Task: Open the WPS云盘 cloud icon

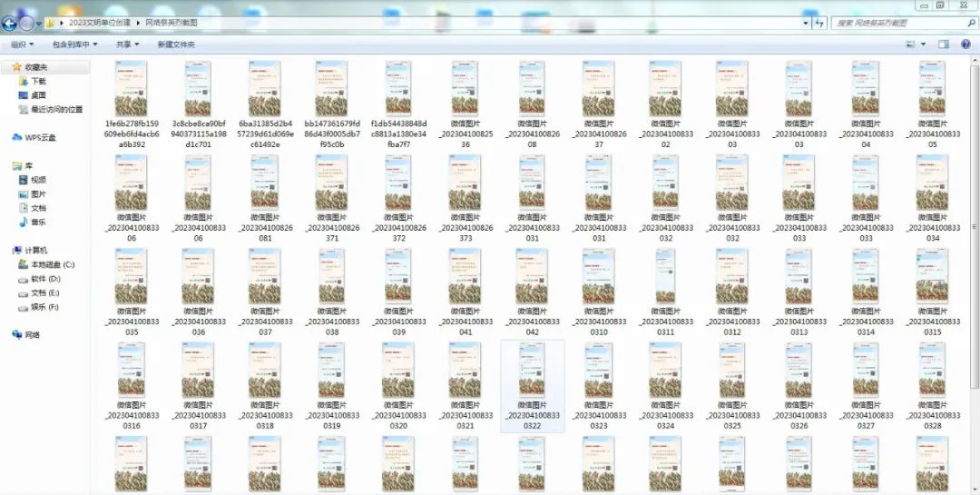Action: point(17,138)
